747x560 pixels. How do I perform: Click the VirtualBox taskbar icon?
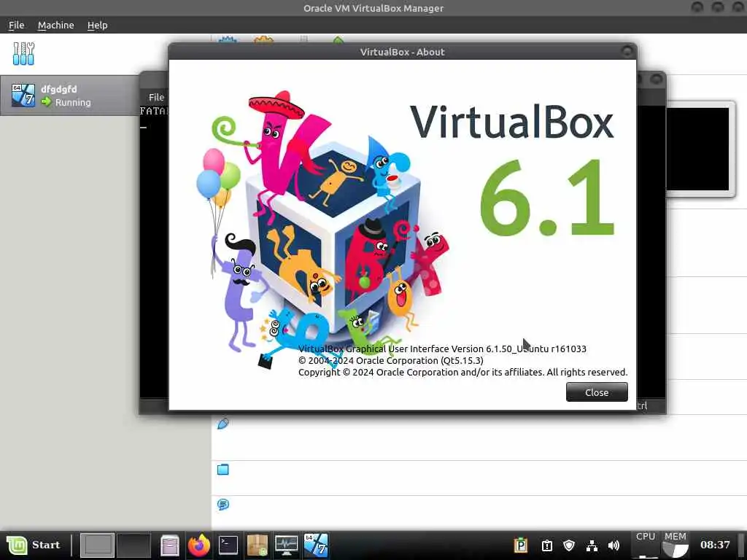[316, 545]
